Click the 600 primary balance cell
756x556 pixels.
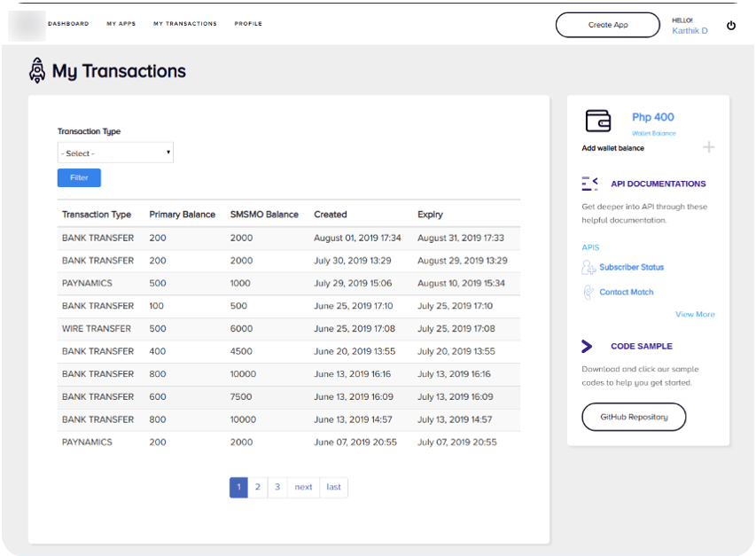point(157,397)
